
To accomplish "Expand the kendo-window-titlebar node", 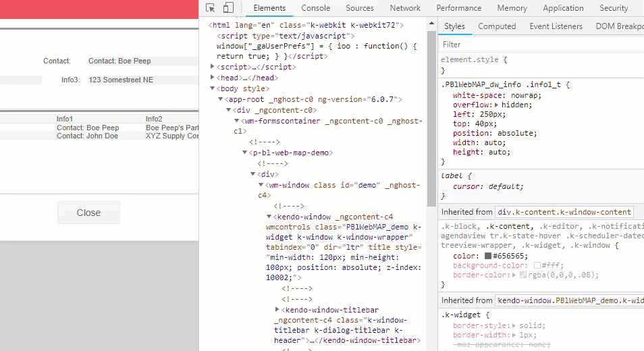I will [x=277, y=310].
